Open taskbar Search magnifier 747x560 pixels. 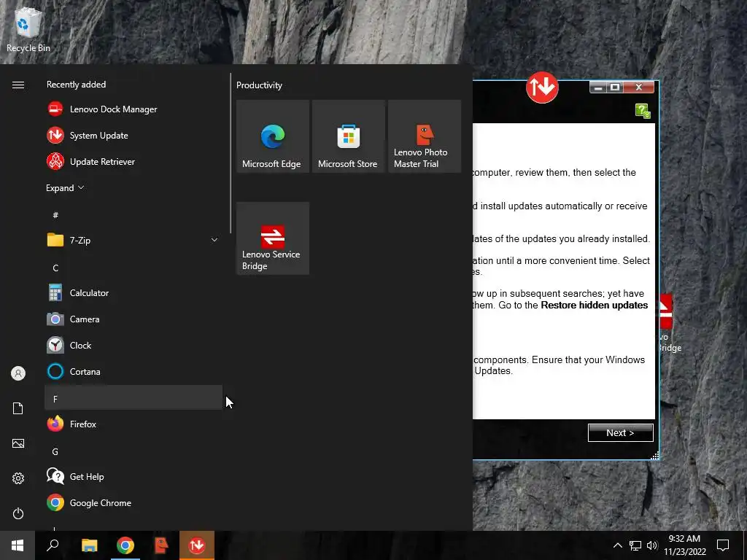(x=53, y=545)
